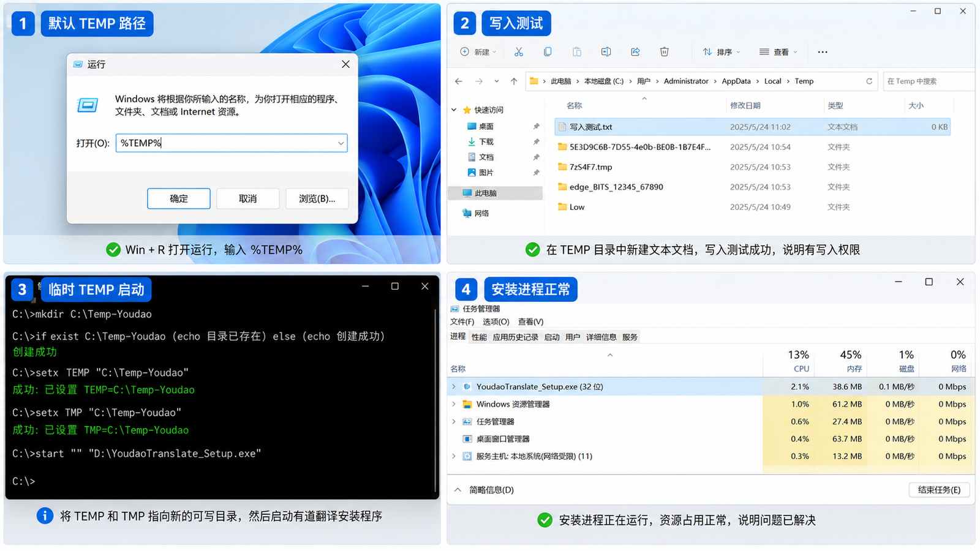Go back with Explorer back arrow

click(459, 81)
